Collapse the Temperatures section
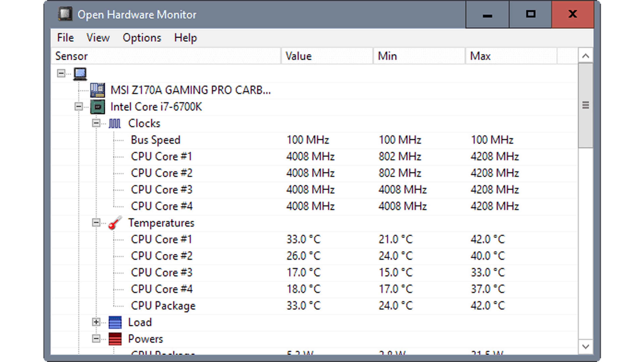 pos(96,223)
